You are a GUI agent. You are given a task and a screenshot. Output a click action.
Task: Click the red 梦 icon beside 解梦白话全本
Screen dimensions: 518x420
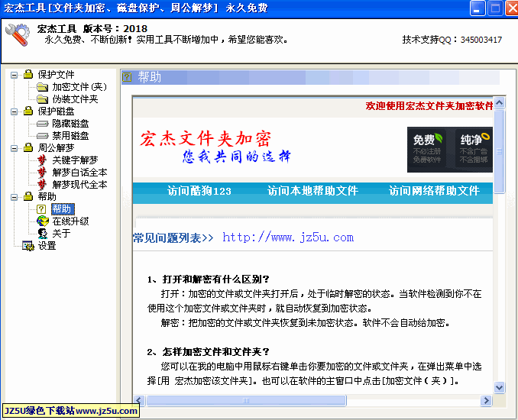42,173
